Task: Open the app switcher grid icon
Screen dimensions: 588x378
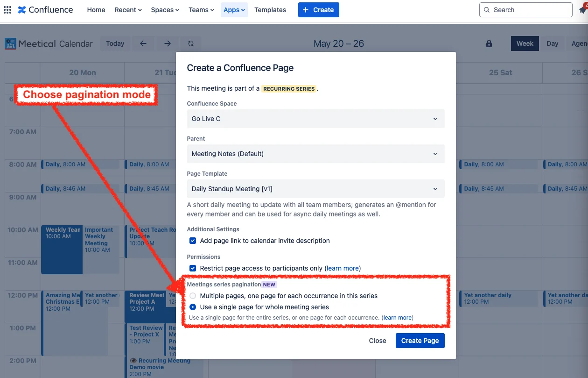Action: [x=7, y=10]
